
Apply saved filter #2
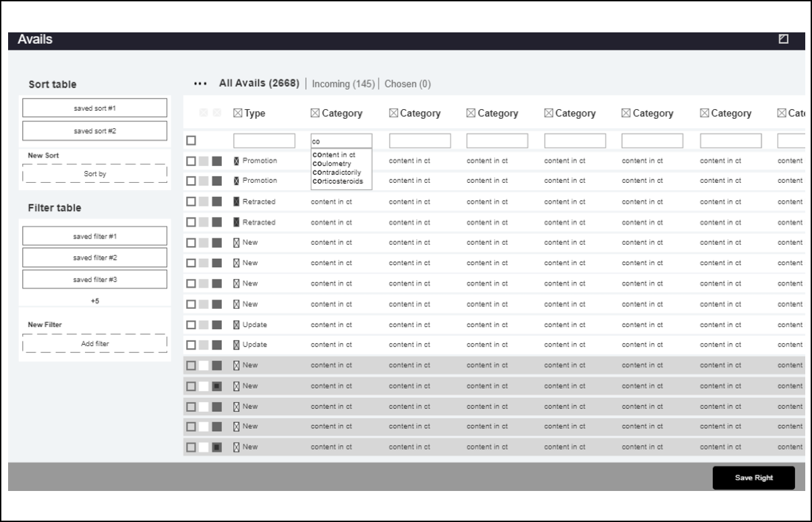(x=94, y=258)
